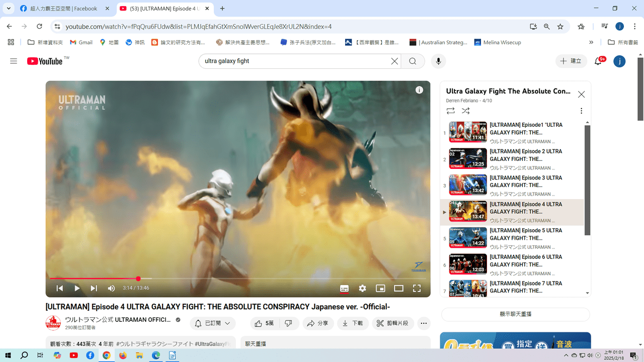Open Episode 3 title in playlist
Viewport: 644px width, 362px height.
tap(526, 182)
